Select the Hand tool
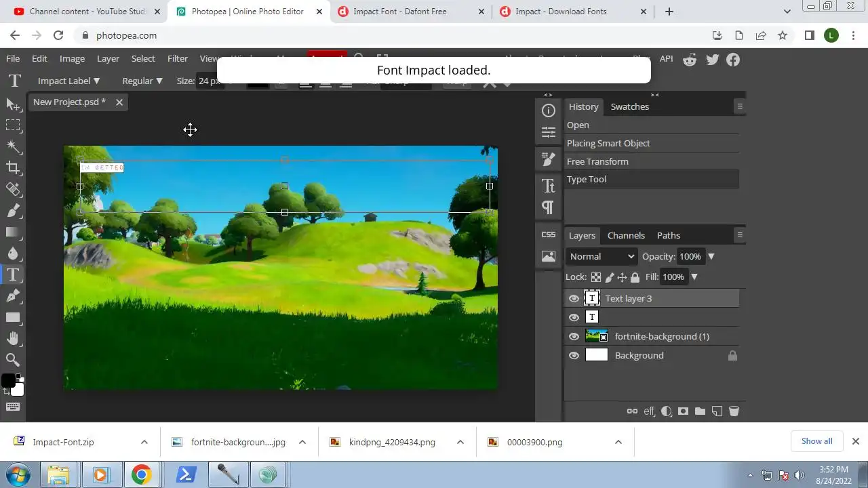Viewport: 868px width, 488px height. (x=13, y=338)
